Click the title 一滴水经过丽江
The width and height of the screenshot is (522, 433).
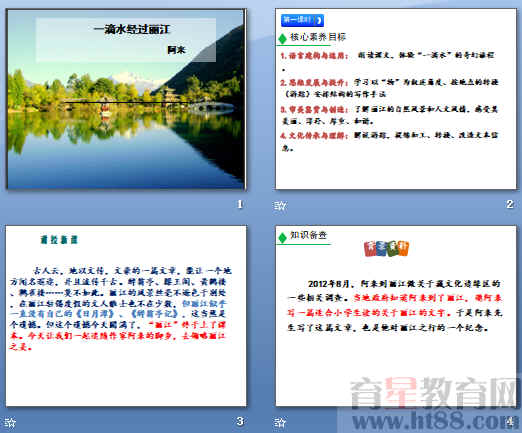[x=132, y=29]
